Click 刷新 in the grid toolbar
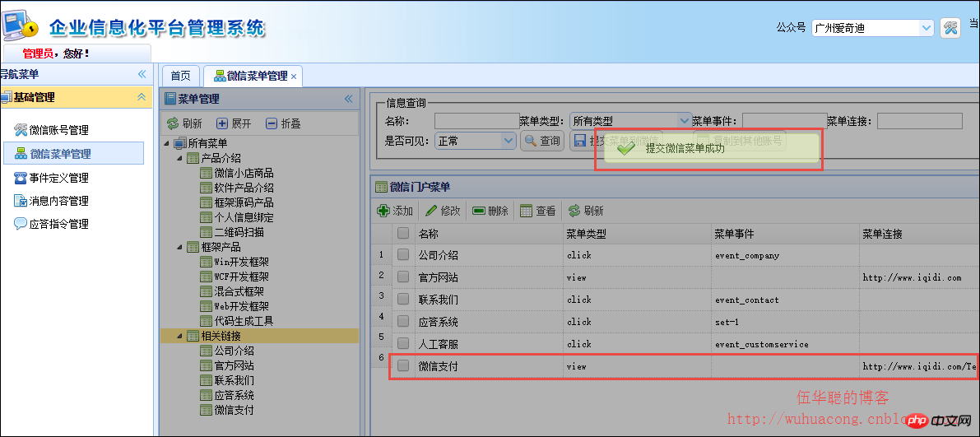 pos(586,211)
